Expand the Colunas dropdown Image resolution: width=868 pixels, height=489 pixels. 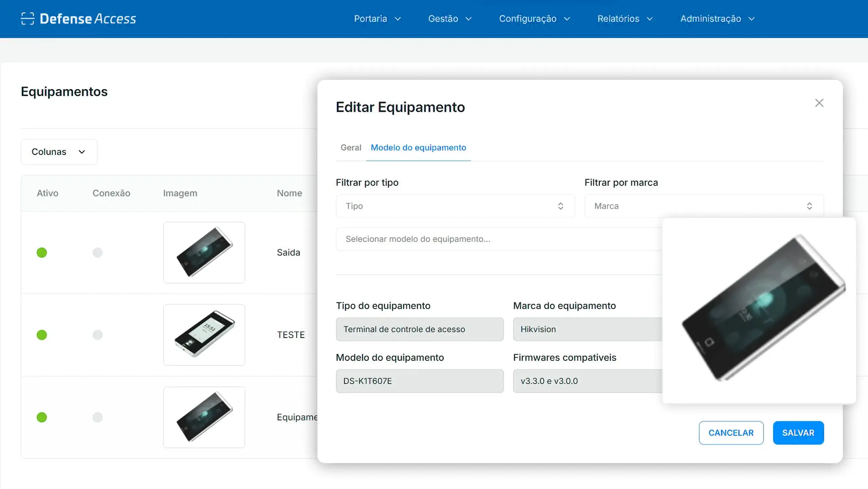59,152
